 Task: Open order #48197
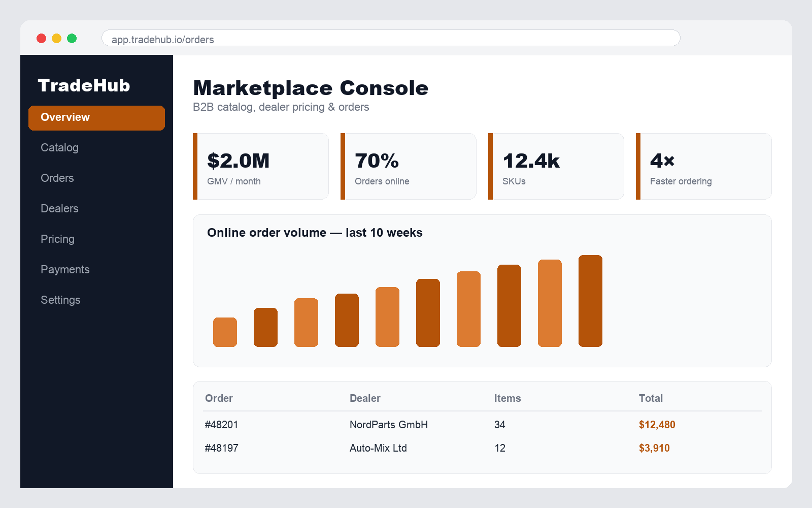click(x=221, y=448)
